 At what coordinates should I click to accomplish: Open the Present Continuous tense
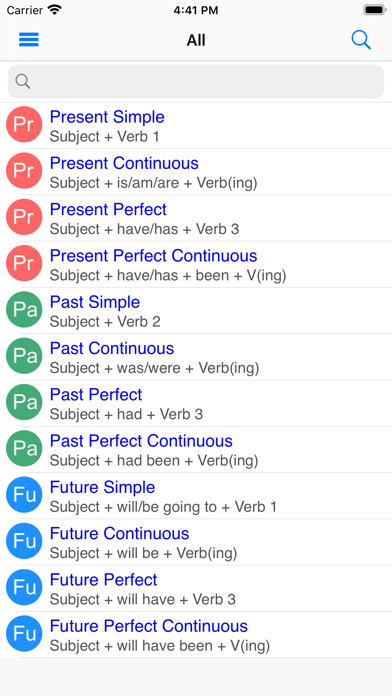(x=196, y=172)
